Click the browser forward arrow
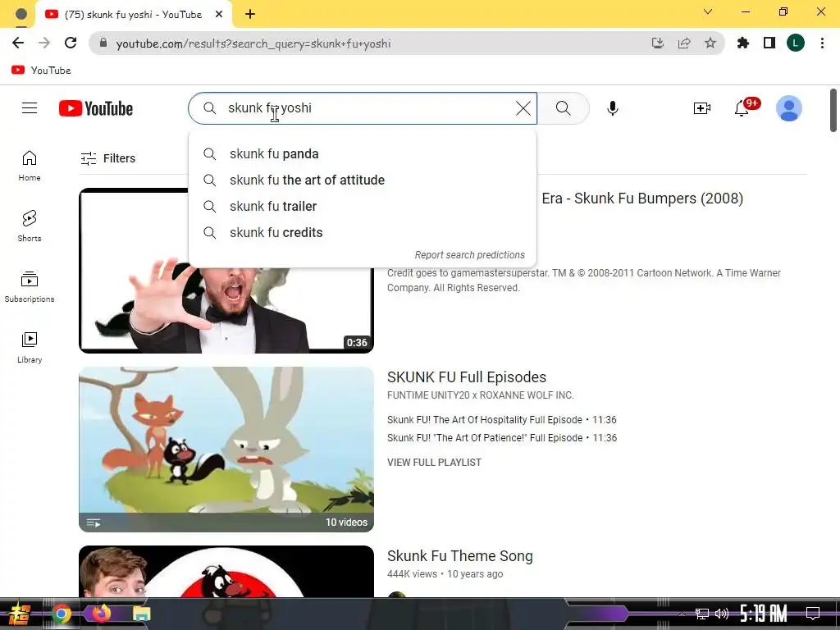840x630 pixels. pos(44,43)
